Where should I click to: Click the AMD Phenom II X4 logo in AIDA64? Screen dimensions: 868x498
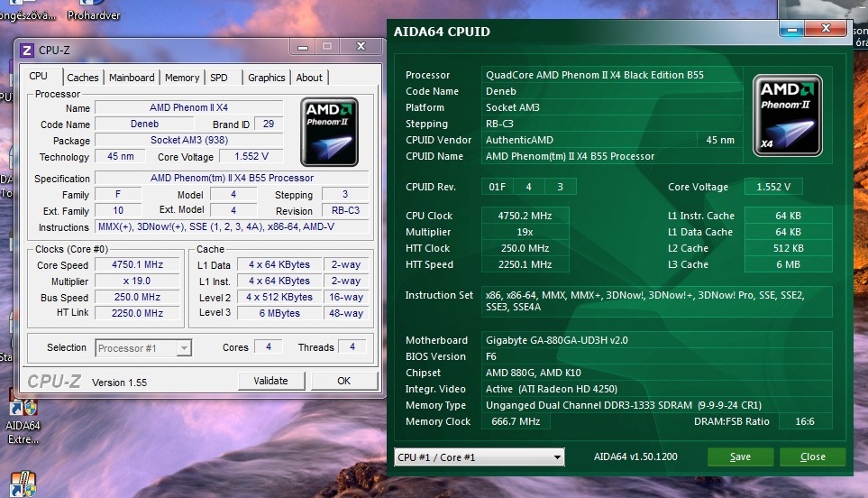[x=787, y=115]
